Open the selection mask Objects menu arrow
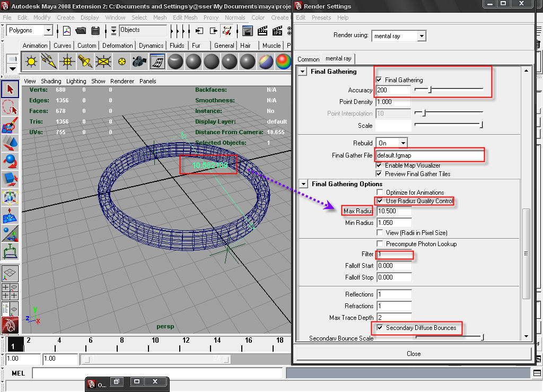Screen dimensions: 543x392 [113, 31]
